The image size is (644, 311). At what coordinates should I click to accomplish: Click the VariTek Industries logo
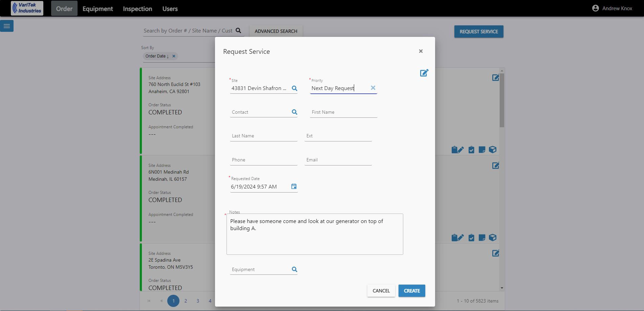click(x=27, y=8)
